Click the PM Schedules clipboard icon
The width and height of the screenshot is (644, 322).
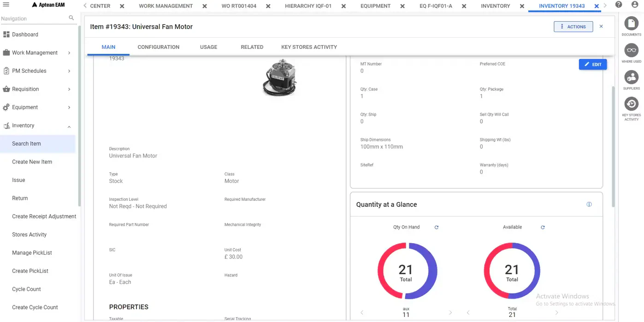coord(6,71)
